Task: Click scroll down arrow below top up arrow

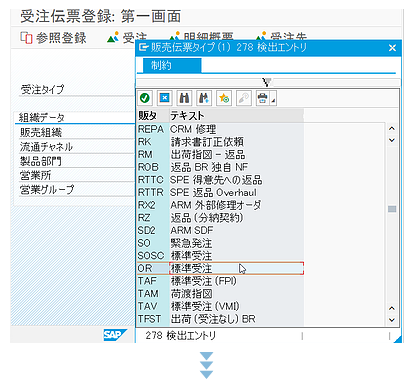Action: tap(392, 140)
